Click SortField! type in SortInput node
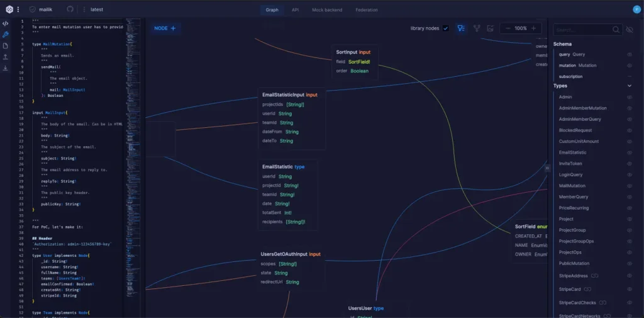644x318 pixels. coord(359,62)
